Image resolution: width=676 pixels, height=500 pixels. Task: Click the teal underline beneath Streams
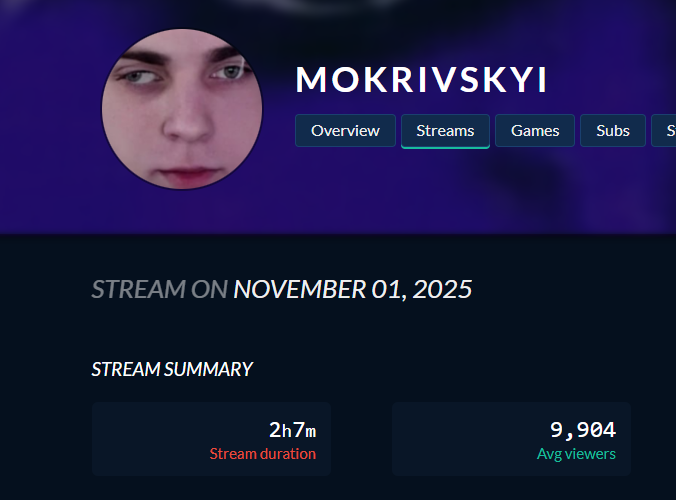pyautogui.click(x=445, y=147)
